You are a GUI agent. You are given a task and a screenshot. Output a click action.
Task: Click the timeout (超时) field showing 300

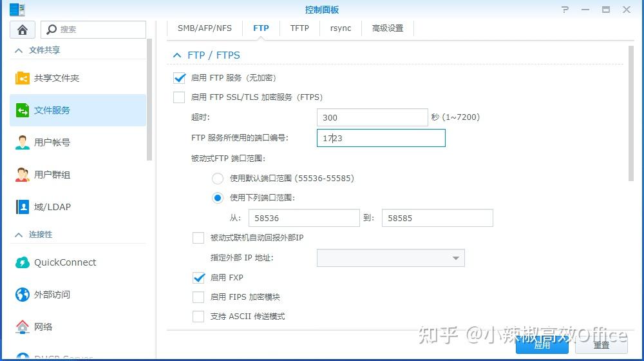[x=372, y=117]
